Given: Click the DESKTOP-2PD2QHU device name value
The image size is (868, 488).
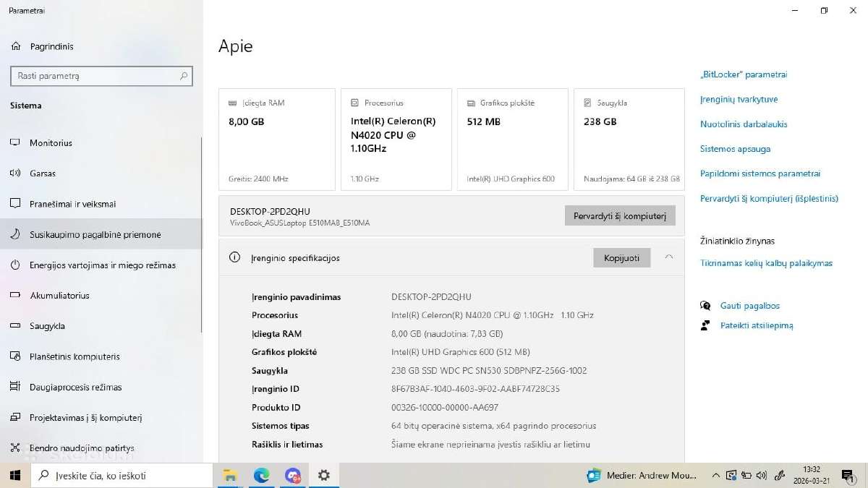Looking at the screenshot, I should tap(431, 296).
